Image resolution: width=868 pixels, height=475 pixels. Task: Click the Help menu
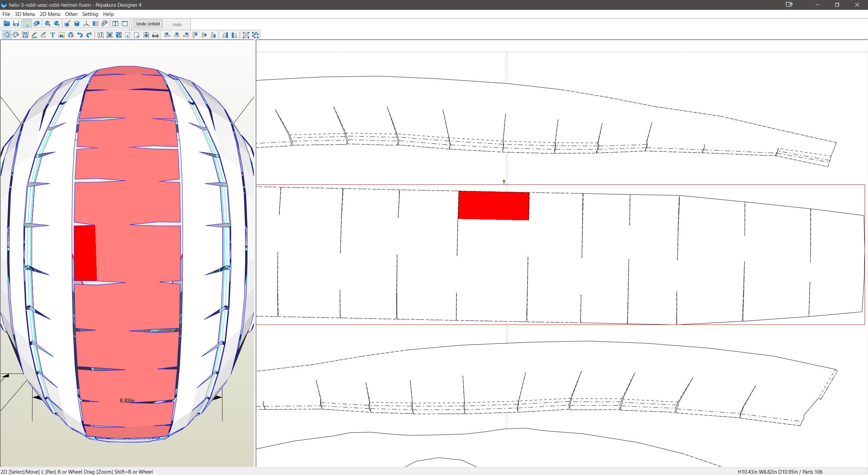click(108, 14)
